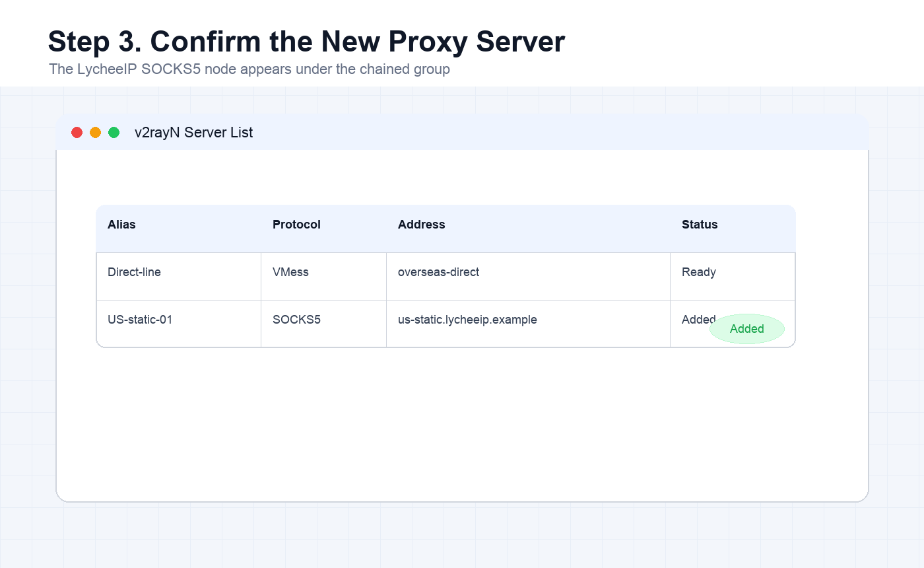Select the VMess protocol cell
The height and width of the screenshot is (568, 924).
pos(323,276)
